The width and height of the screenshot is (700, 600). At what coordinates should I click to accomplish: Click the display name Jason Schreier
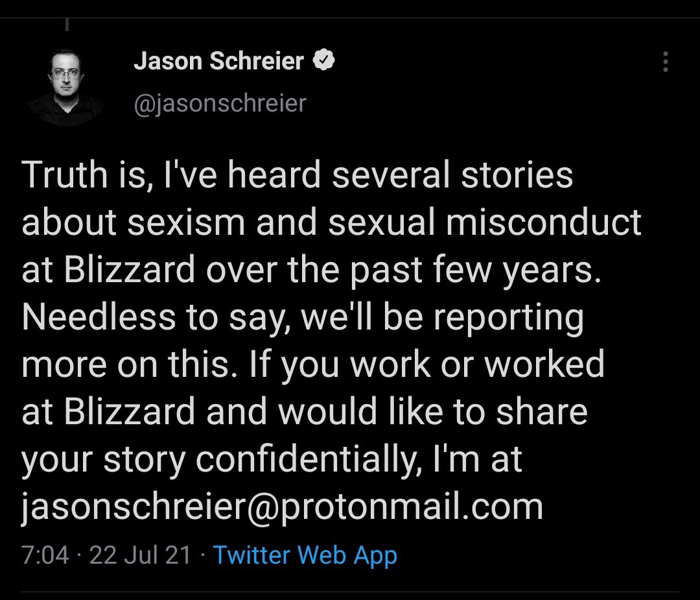tap(218, 62)
